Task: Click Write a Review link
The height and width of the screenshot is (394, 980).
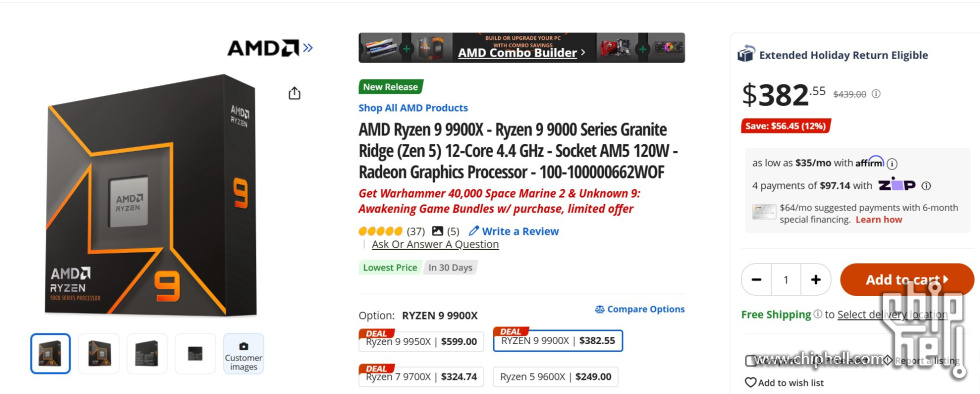Action: coord(514,231)
